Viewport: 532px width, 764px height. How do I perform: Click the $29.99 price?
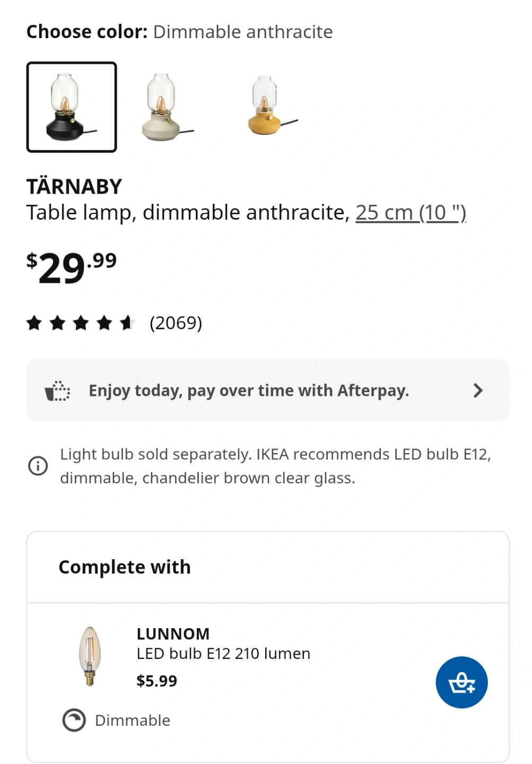click(72, 267)
